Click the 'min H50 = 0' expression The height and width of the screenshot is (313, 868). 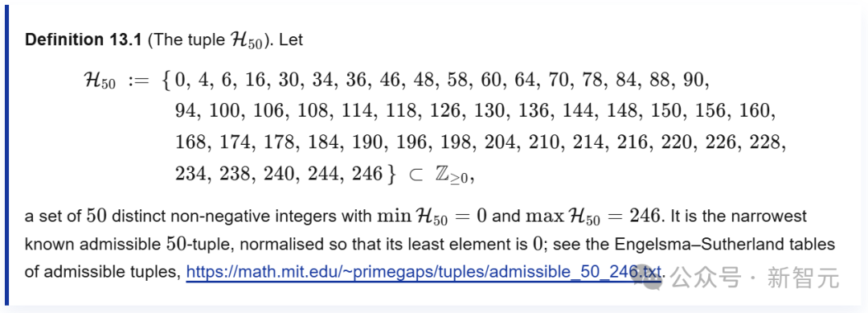(432, 216)
